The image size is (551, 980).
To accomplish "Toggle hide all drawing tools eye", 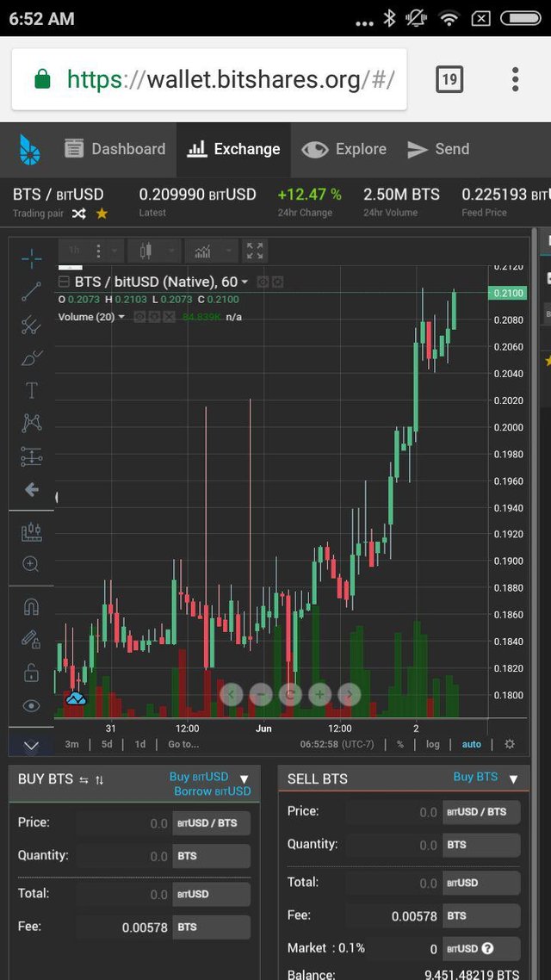I will 31,705.
